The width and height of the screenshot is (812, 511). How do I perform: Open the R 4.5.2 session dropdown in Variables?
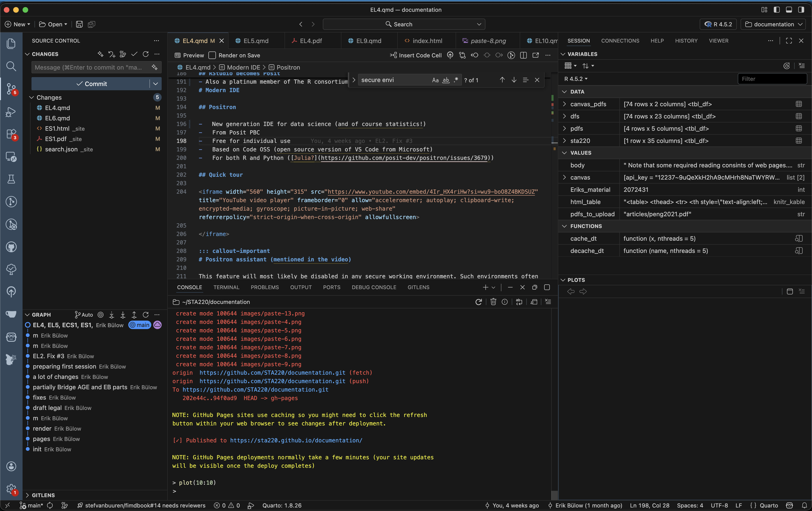(576, 79)
